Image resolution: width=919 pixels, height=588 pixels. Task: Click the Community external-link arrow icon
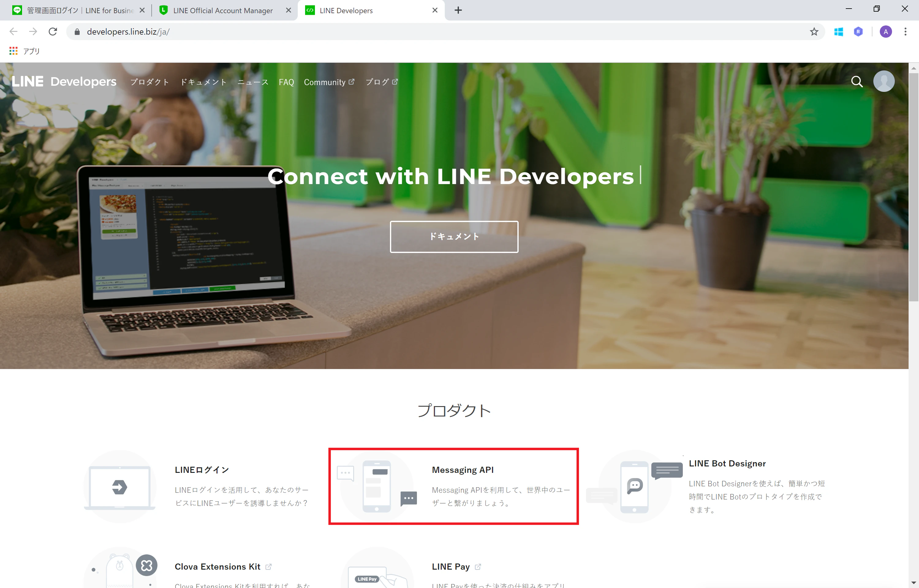point(352,82)
